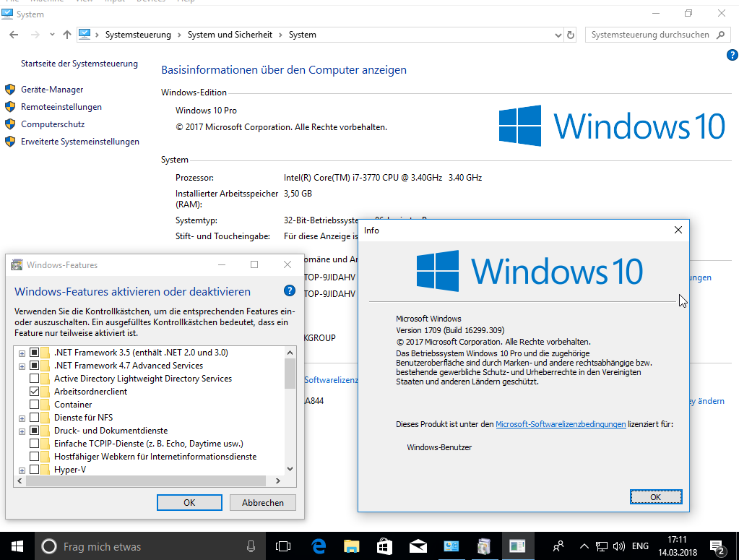Open Microsoft Store from taskbar
The width and height of the screenshot is (739, 560).
tap(384, 546)
